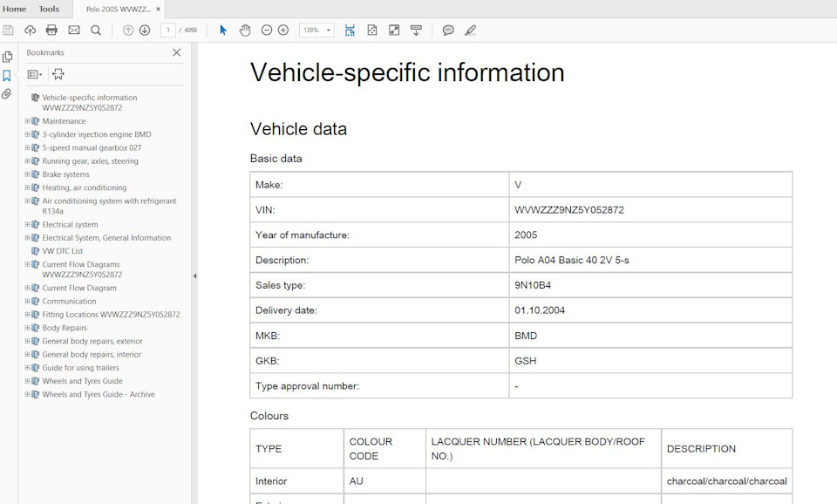Viewport: 837px width, 504px height.
Task: Open Fitting Locations bookmark
Action: click(111, 315)
